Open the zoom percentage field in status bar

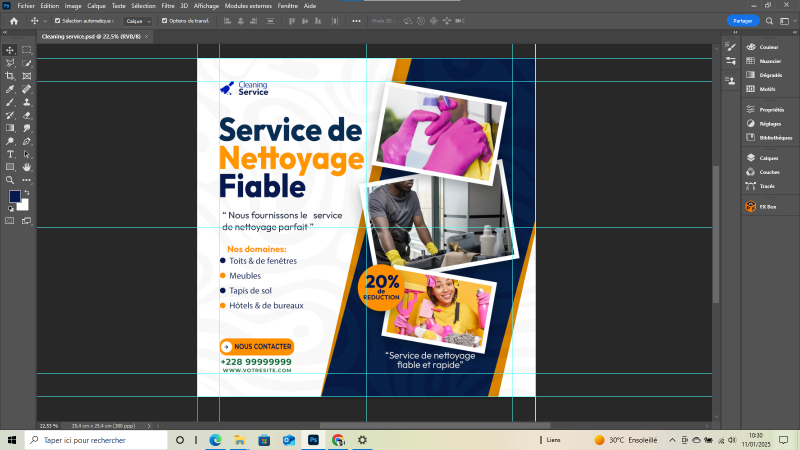(x=48, y=424)
